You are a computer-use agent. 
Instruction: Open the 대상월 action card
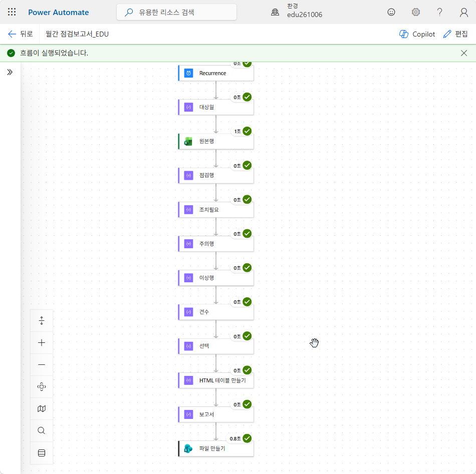216,107
